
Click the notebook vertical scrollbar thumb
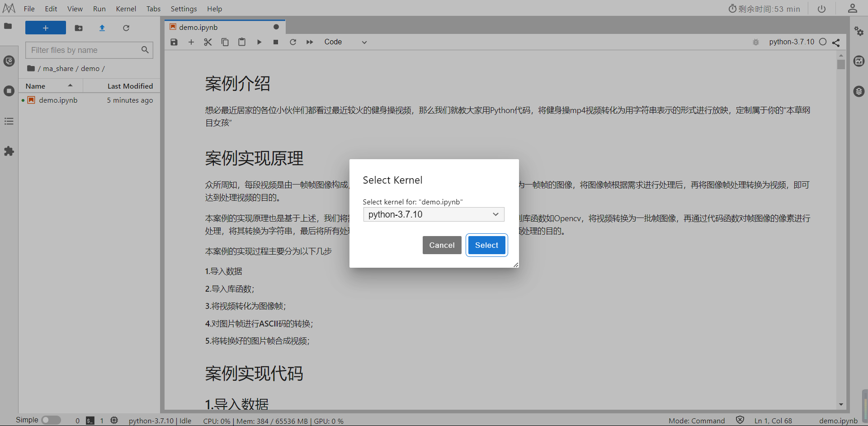pos(841,64)
